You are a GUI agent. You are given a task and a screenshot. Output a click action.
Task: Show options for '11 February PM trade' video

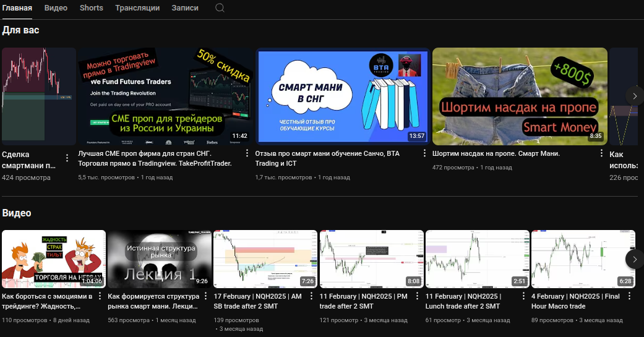[418, 296]
